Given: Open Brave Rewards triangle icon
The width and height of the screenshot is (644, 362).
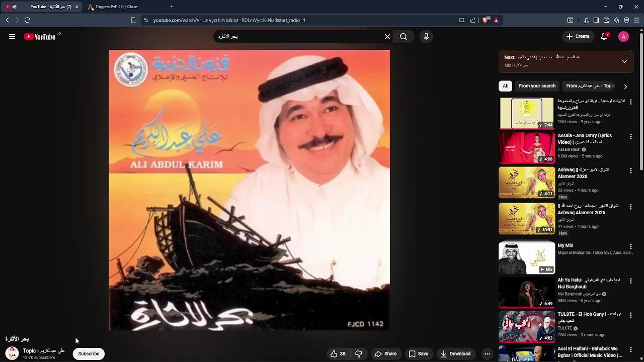Looking at the screenshot, I should (x=496, y=20).
